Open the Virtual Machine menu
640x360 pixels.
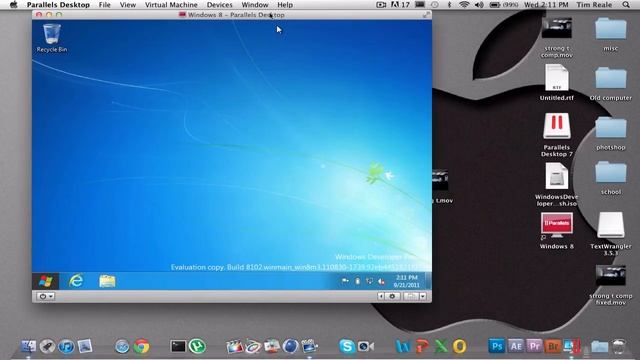coord(171,5)
